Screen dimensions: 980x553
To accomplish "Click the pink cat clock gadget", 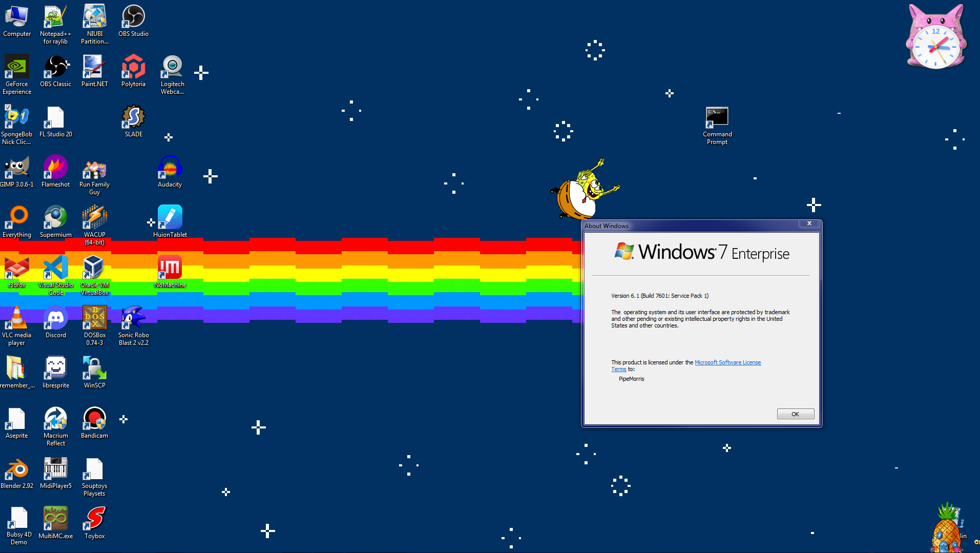I will coord(936,38).
